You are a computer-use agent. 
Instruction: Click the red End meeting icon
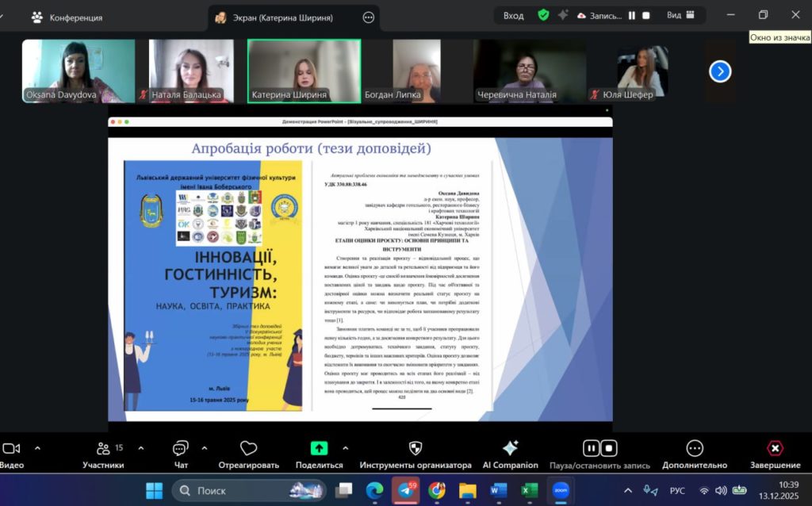tap(775, 449)
